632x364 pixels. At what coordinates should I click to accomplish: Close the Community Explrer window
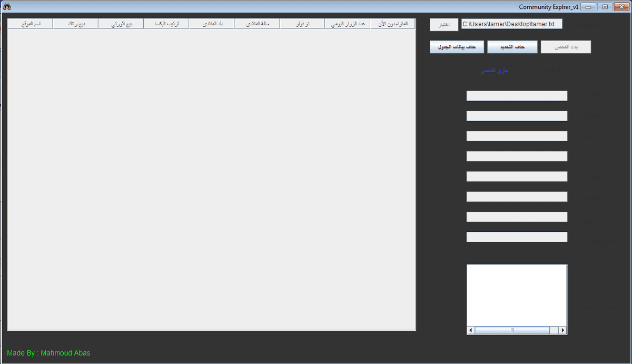(621, 7)
